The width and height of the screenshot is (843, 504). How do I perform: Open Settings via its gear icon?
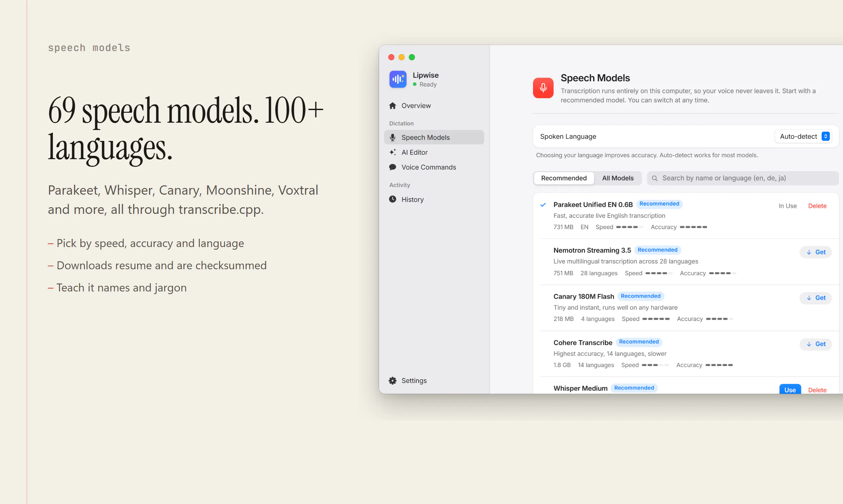click(x=393, y=380)
